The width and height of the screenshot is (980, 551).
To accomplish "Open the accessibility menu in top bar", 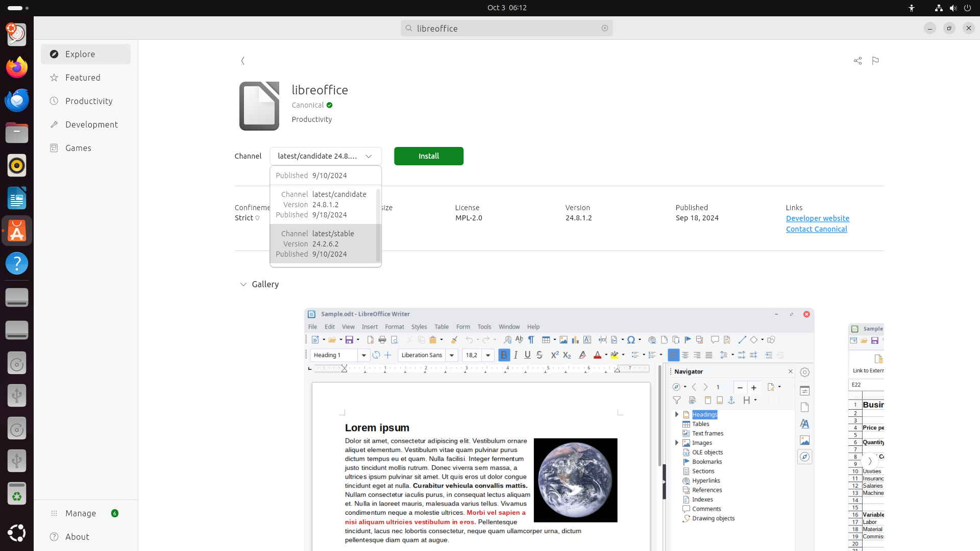I will pos(912,8).
